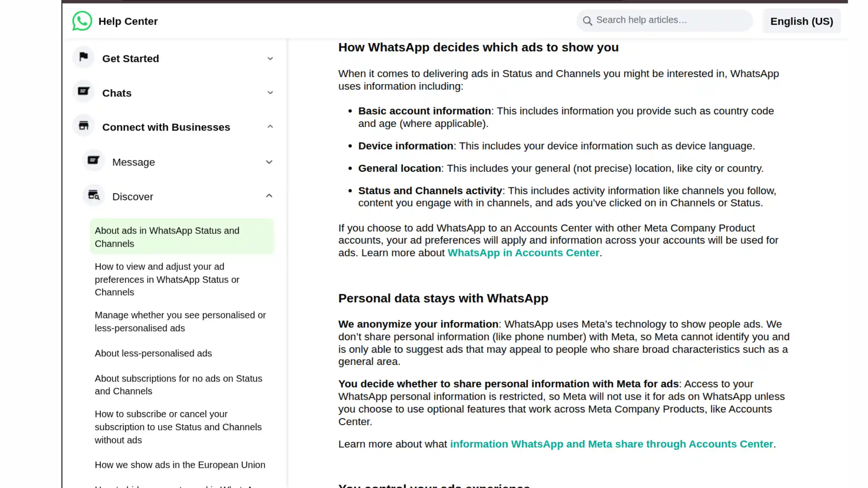Click the Status and Channels activity bullet

567,197
